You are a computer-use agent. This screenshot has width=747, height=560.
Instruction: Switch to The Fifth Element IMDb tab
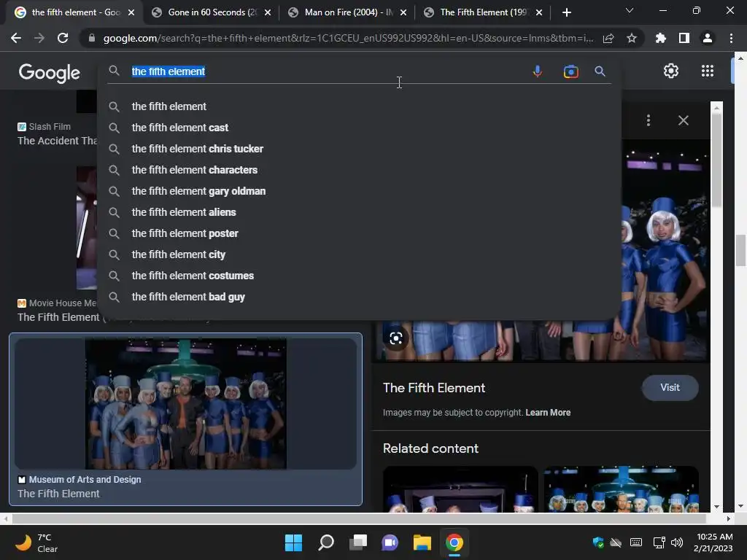coord(483,12)
